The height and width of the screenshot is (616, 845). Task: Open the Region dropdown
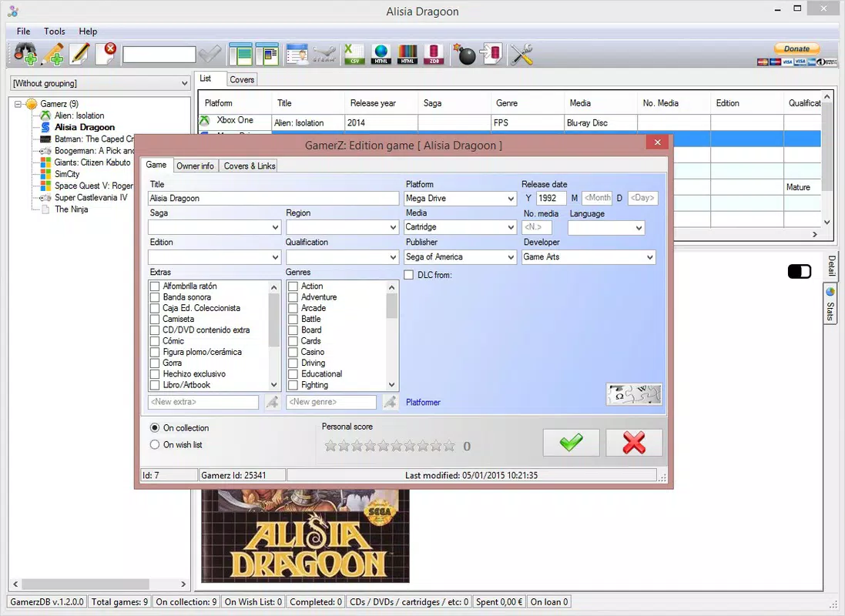pos(343,227)
